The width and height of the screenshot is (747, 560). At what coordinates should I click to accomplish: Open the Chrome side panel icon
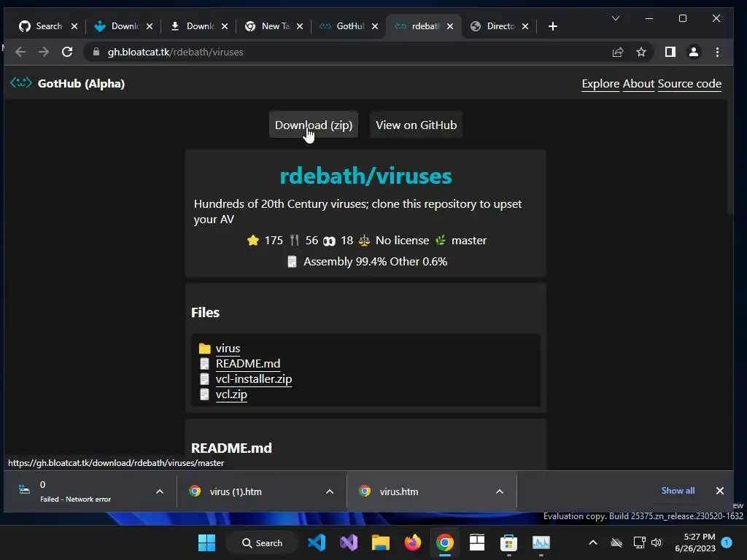[670, 52]
